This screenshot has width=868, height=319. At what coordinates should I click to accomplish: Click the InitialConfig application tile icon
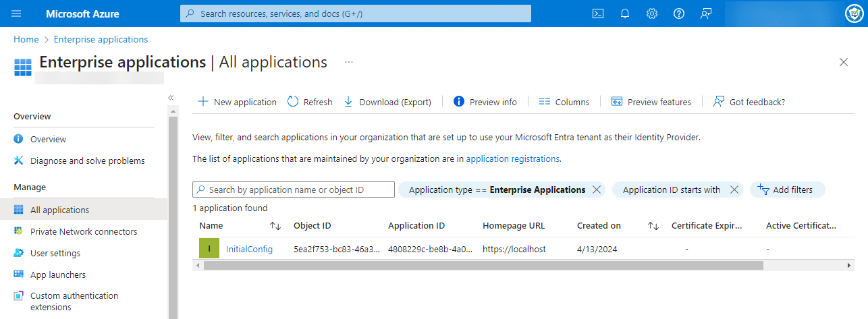(209, 249)
